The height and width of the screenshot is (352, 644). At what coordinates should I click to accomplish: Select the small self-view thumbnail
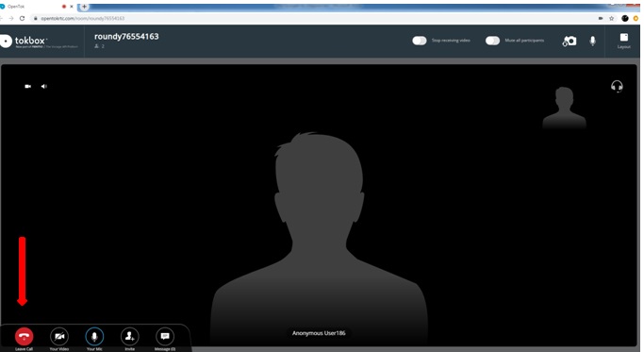coord(564,108)
